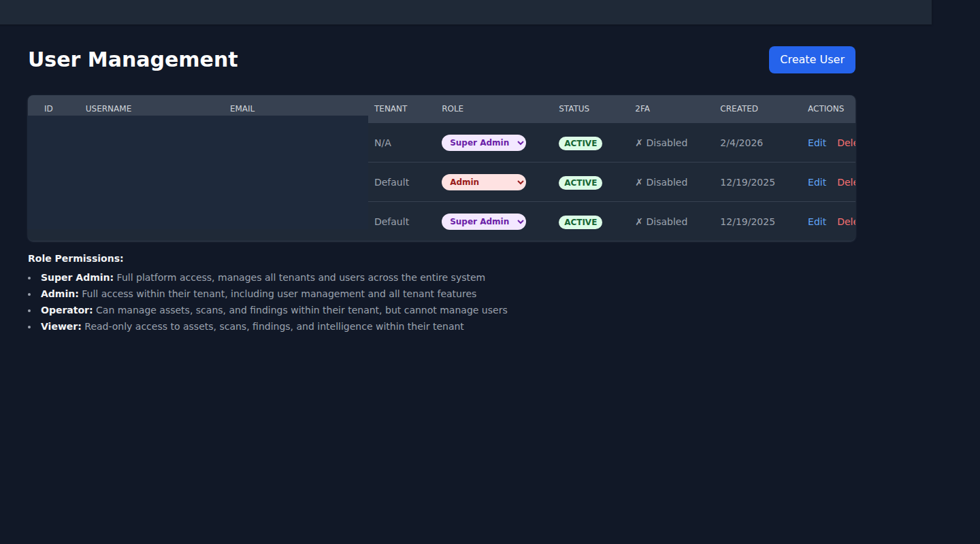
Task: Expand the Admin role selector in second row
Action: 483,182
